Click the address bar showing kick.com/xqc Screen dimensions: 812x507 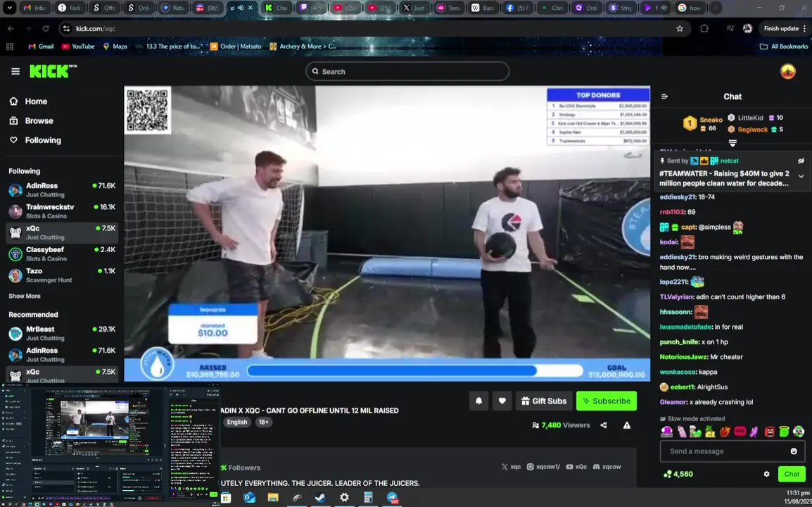tap(373, 28)
